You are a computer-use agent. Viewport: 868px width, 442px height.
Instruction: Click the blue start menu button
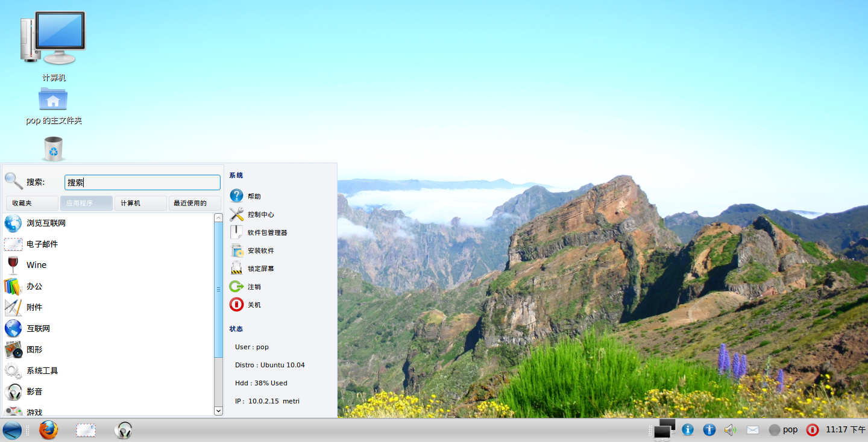click(12, 430)
